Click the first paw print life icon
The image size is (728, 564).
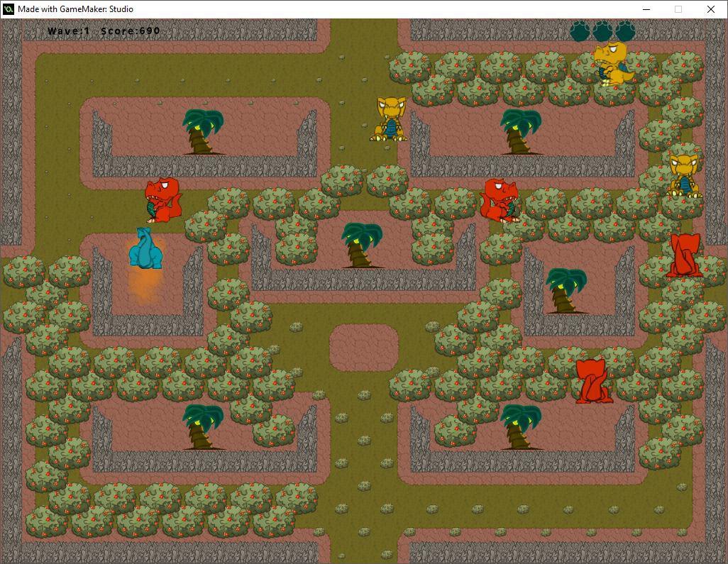[x=580, y=31]
